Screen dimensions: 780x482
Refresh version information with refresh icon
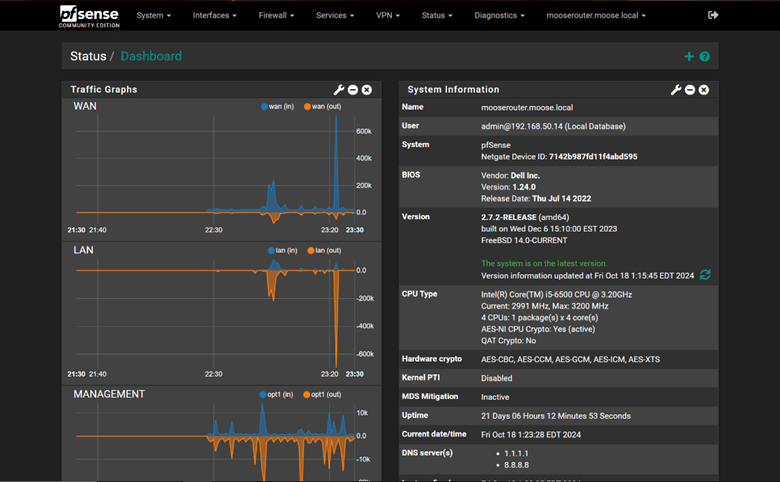point(705,275)
